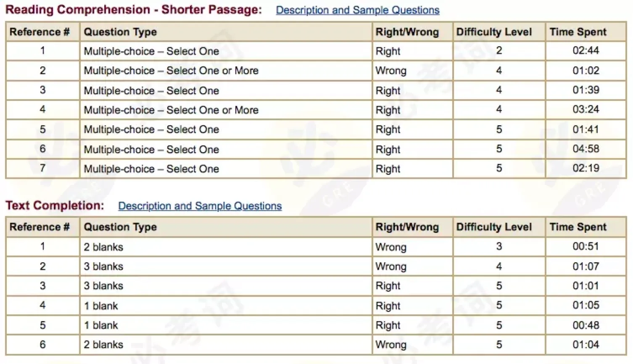Click the Text Completion section heading
Screen dimensions: 633x364
click(x=55, y=206)
